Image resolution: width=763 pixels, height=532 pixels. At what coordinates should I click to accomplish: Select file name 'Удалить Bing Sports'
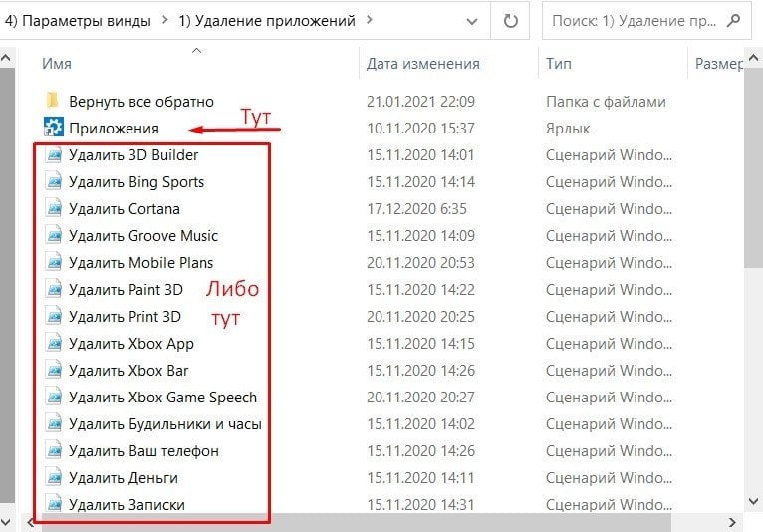click(136, 182)
